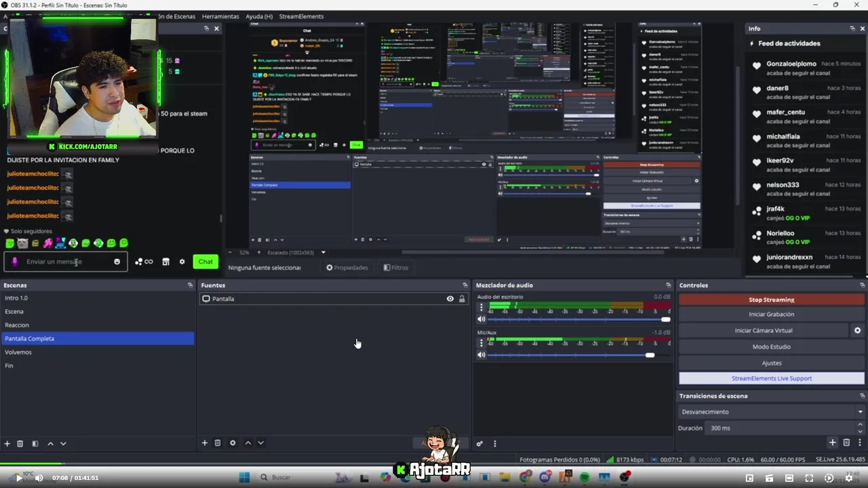Screen dimensions: 868x488
Task: Edit the Duración 300 ms field
Action: [x=781, y=428]
